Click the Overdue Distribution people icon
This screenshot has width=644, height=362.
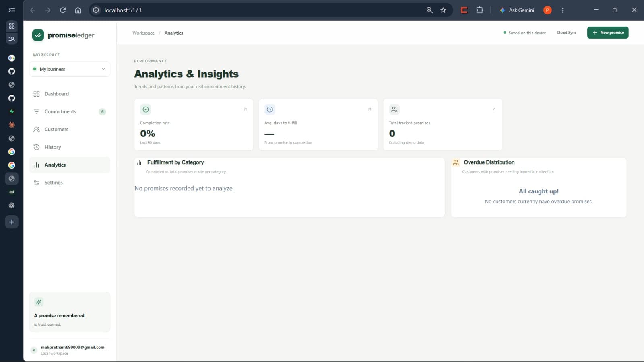coord(456,162)
